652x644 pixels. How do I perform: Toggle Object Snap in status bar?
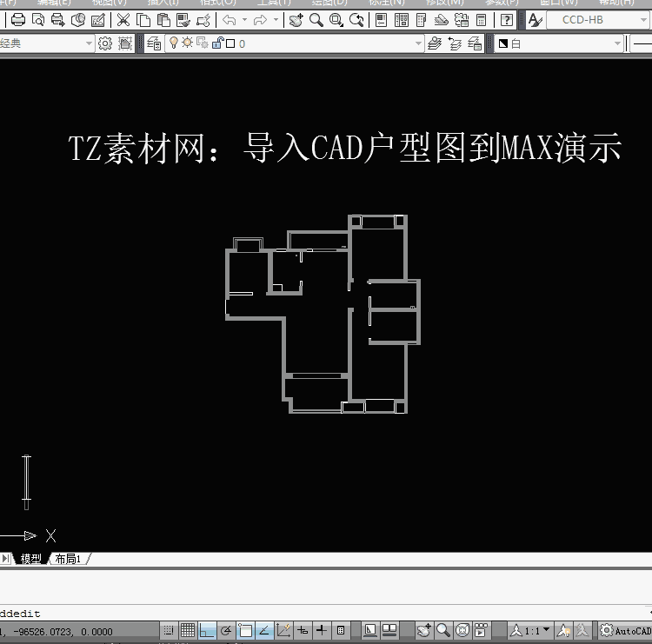245,631
